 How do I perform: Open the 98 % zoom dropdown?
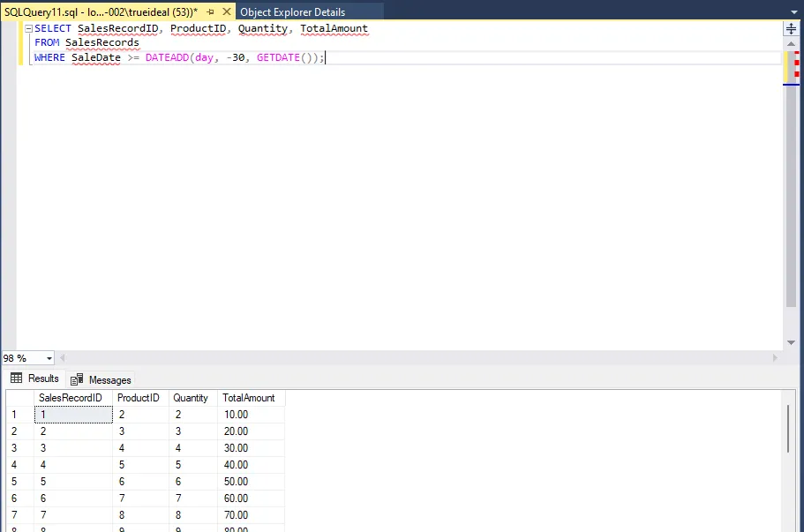(49, 358)
